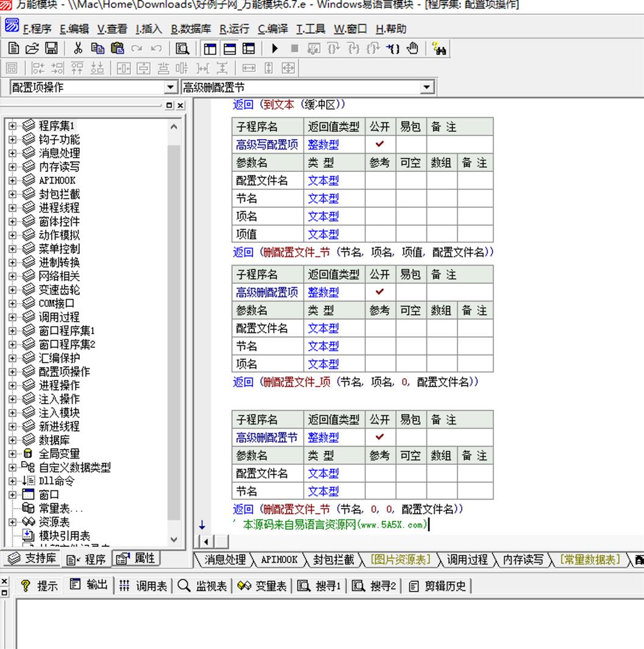The image size is (644, 649).
Task: Click the run-to-cursor arrow braces icon
Action: click(393, 48)
